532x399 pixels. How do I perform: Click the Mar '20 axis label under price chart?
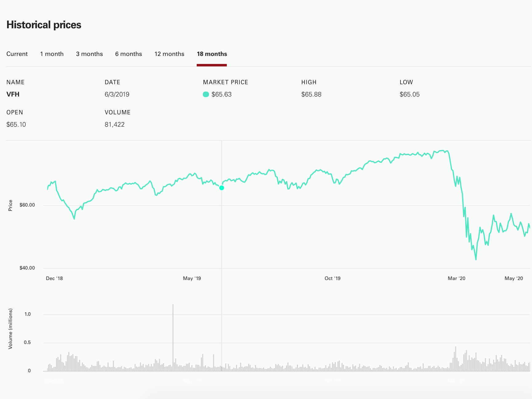[x=456, y=278]
